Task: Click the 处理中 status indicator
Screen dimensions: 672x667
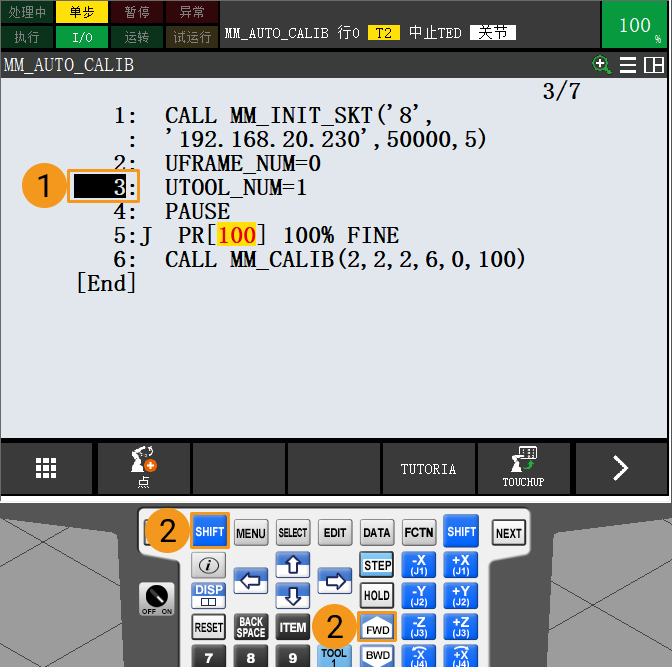Action: [27, 12]
